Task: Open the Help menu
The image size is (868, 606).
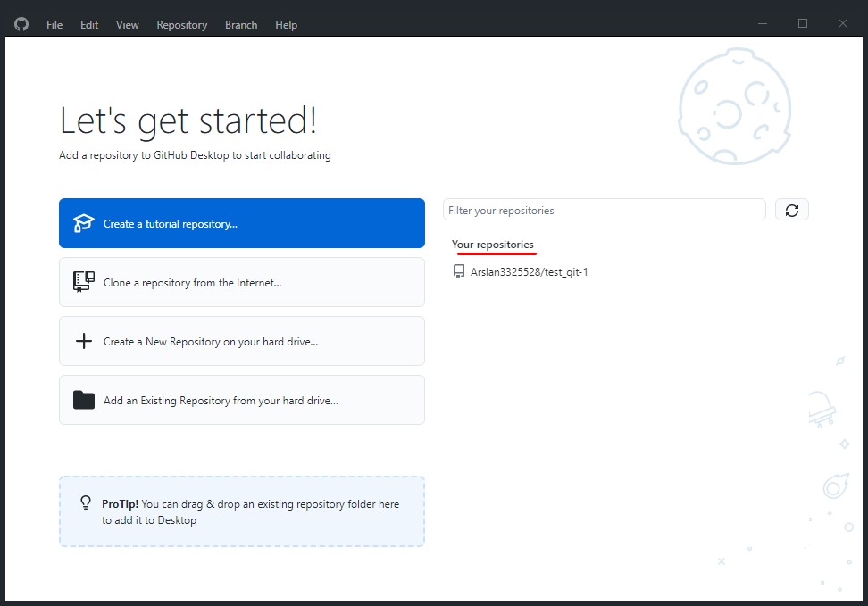Action: pos(286,25)
